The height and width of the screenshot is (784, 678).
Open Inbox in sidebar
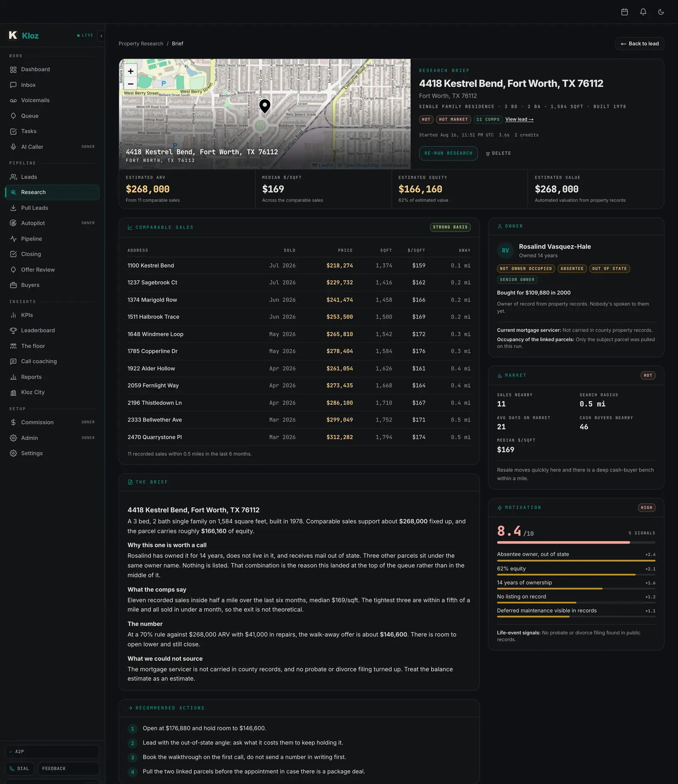click(x=52, y=85)
